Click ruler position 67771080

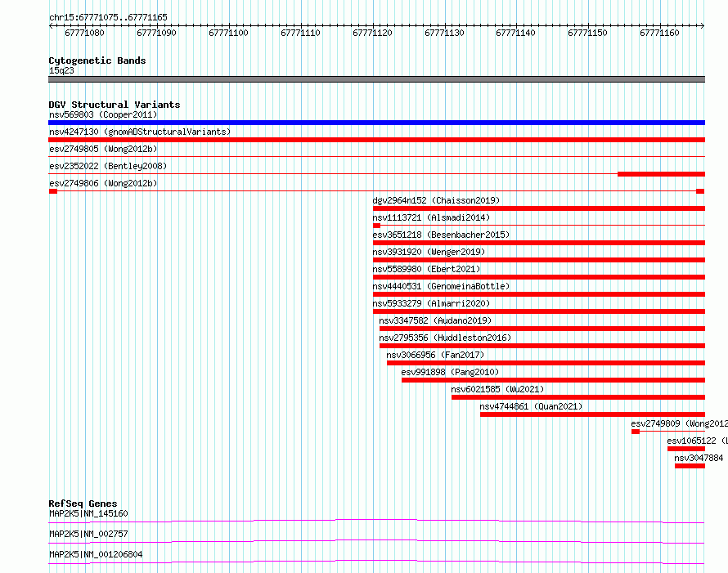coord(84,33)
